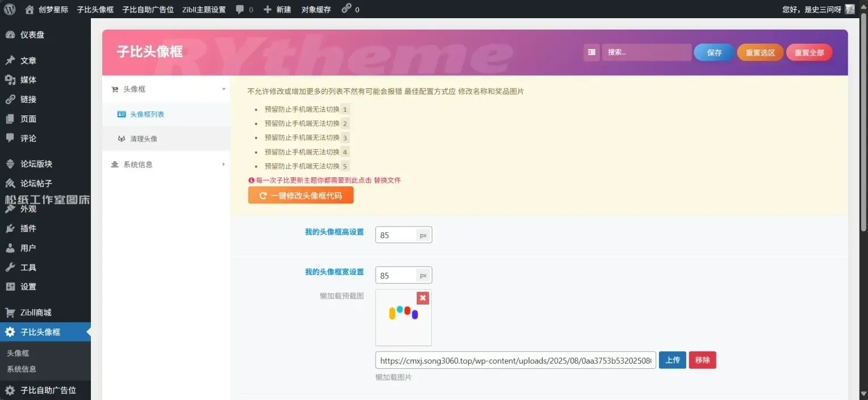Open Zibll主题设置 in the admin bar
This screenshot has height=400, width=868.
pyautogui.click(x=204, y=9)
